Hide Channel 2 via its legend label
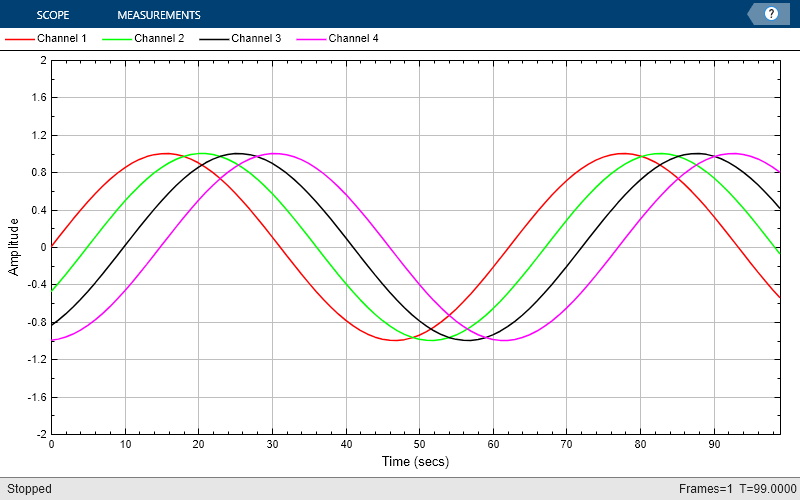The image size is (800, 500). tap(159, 38)
